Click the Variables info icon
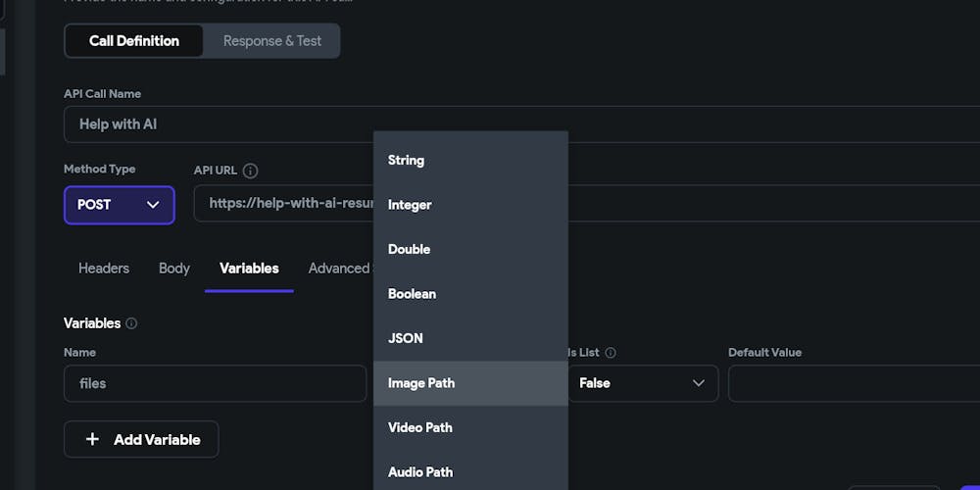Viewport: 980px width, 490px height. pyautogui.click(x=131, y=323)
